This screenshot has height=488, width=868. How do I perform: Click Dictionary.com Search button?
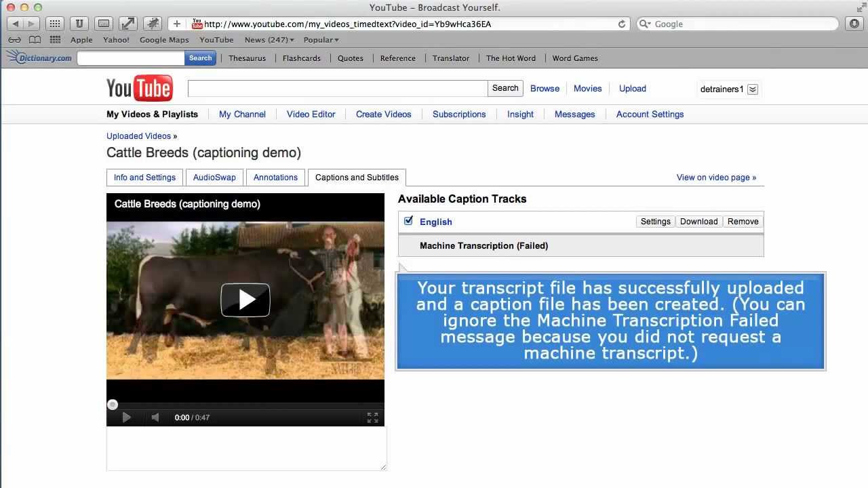coord(200,58)
